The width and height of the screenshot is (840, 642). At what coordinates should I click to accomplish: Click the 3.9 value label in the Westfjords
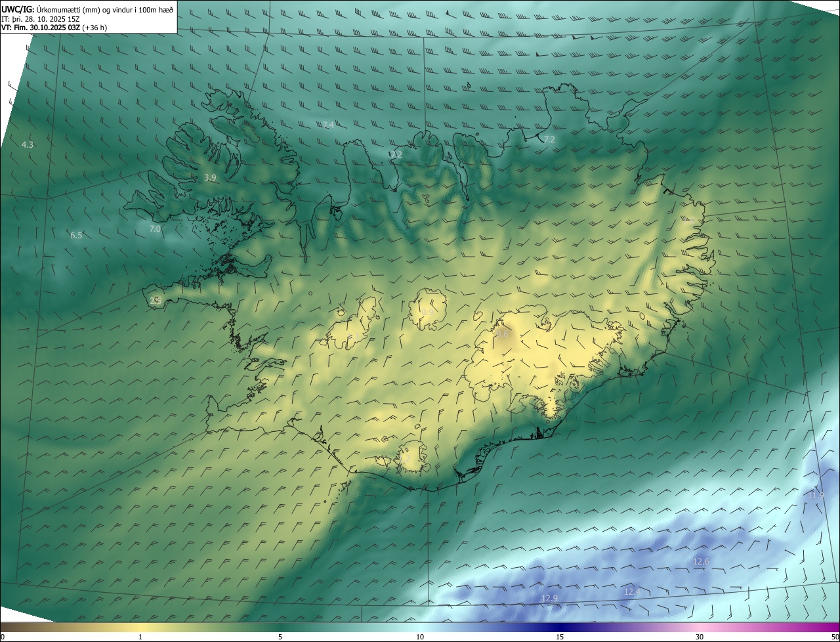210,177
